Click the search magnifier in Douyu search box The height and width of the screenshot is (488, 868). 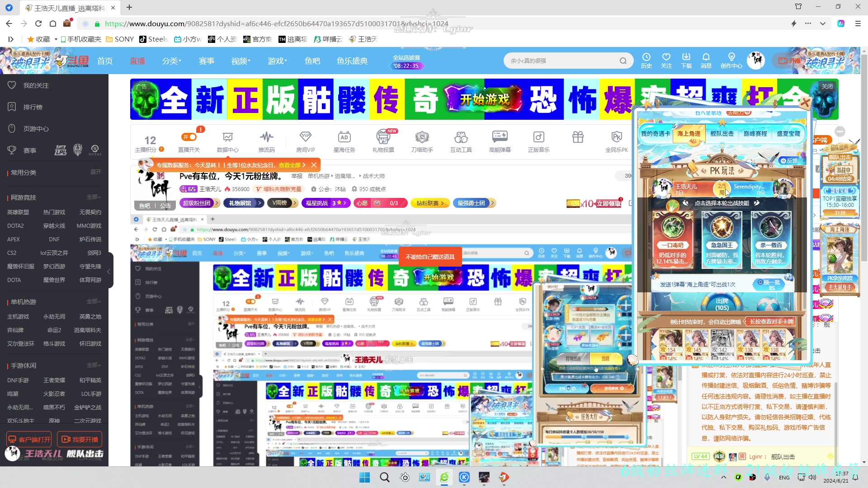click(623, 61)
